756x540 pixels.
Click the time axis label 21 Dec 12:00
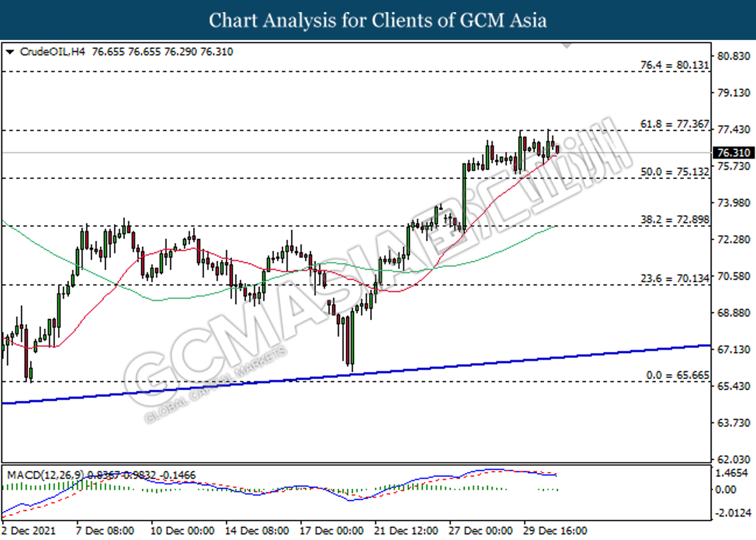point(406,531)
